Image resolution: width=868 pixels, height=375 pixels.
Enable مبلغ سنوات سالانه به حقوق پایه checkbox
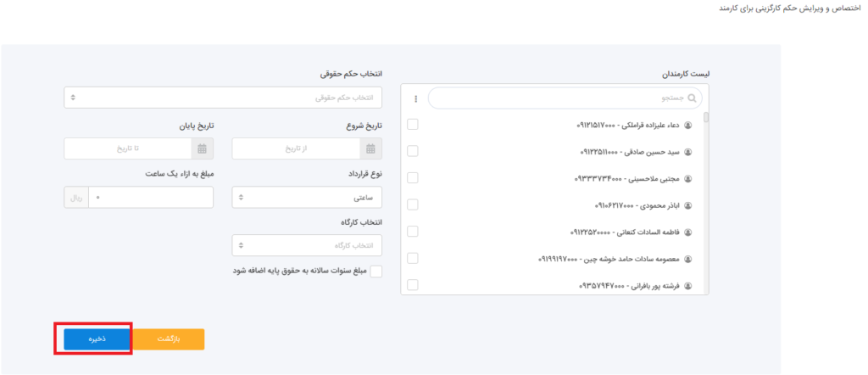(x=376, y=271)
